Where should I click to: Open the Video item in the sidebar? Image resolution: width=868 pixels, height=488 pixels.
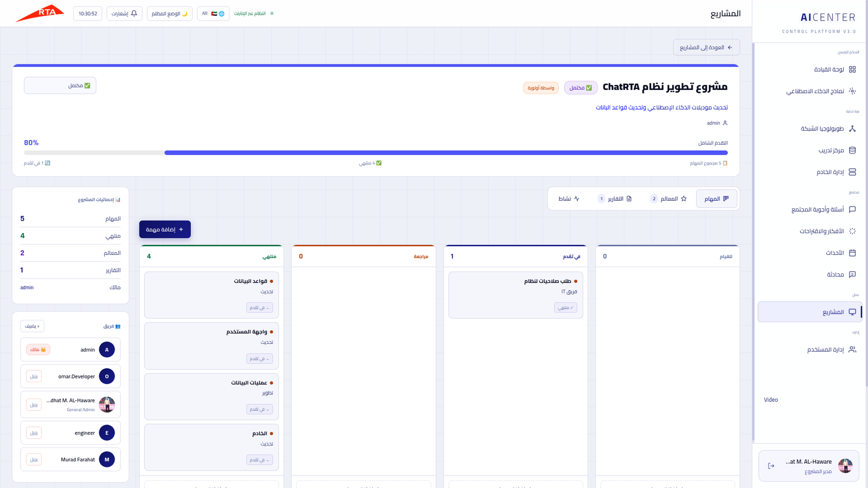(771, 400)
